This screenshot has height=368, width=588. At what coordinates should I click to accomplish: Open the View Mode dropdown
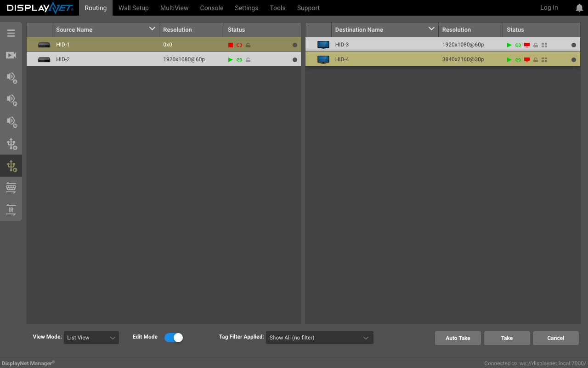(x=91, y=338)
